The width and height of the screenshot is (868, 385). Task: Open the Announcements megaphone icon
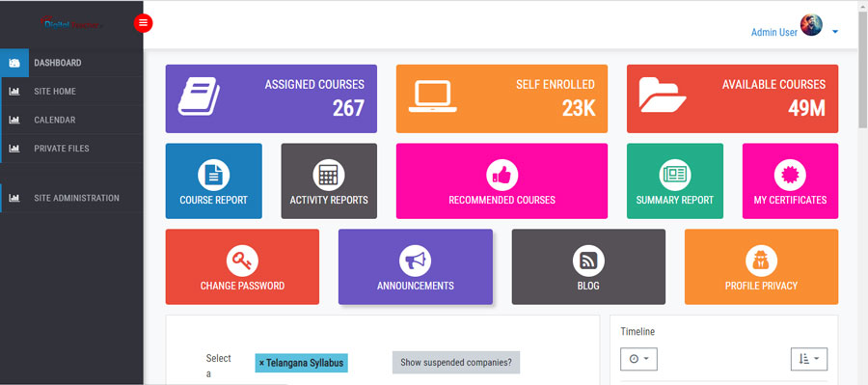click(x=415, y=261)
